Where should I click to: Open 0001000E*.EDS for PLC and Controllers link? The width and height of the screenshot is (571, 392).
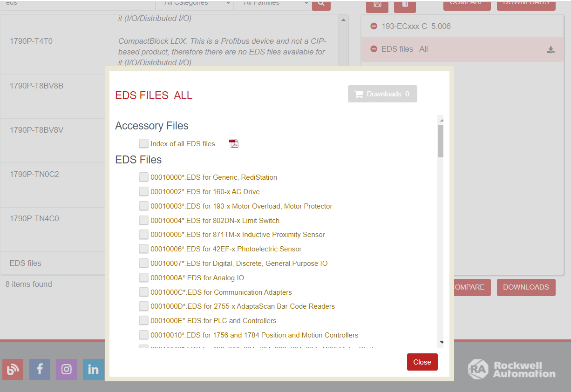tap(213, 321)
